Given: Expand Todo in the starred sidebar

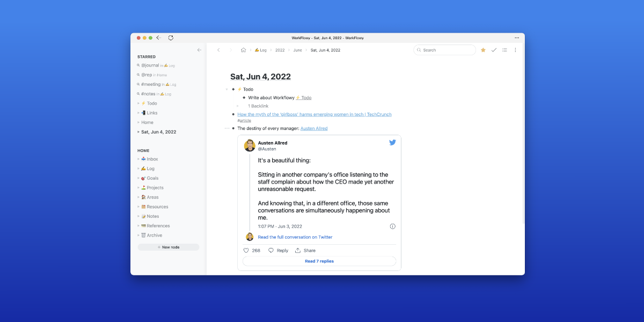Looking at the screenshot, I should point(138,103).
